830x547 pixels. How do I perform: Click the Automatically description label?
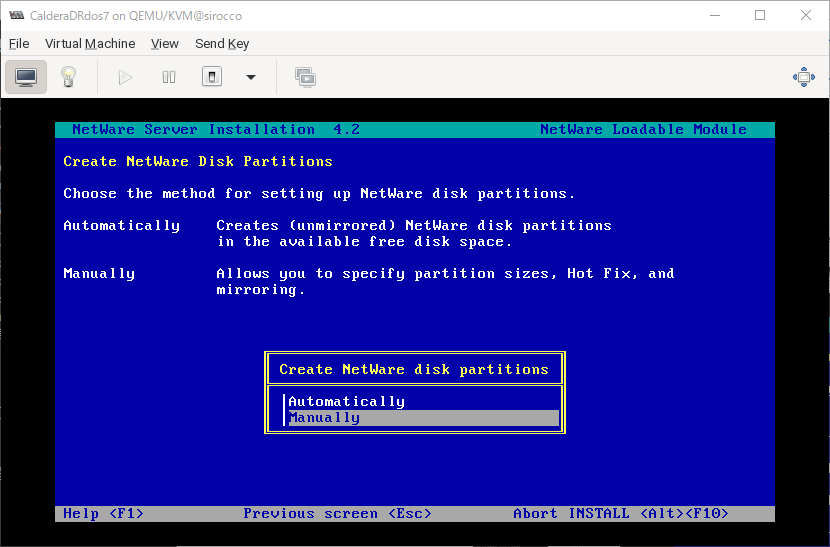click(122, 226)
